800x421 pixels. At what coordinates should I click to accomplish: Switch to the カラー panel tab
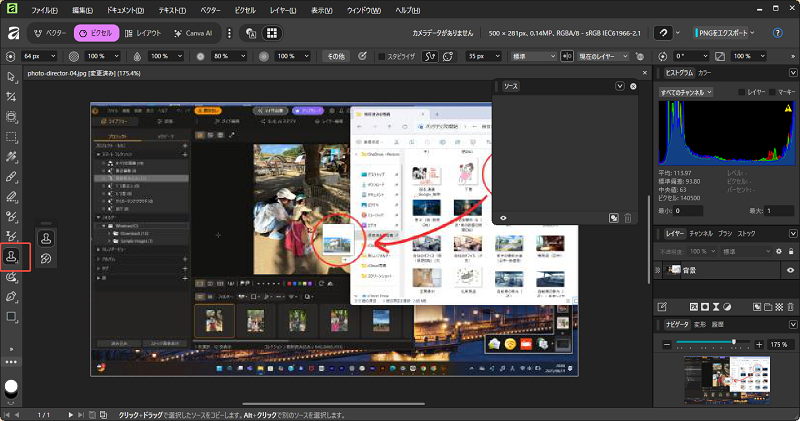(705, 73)
